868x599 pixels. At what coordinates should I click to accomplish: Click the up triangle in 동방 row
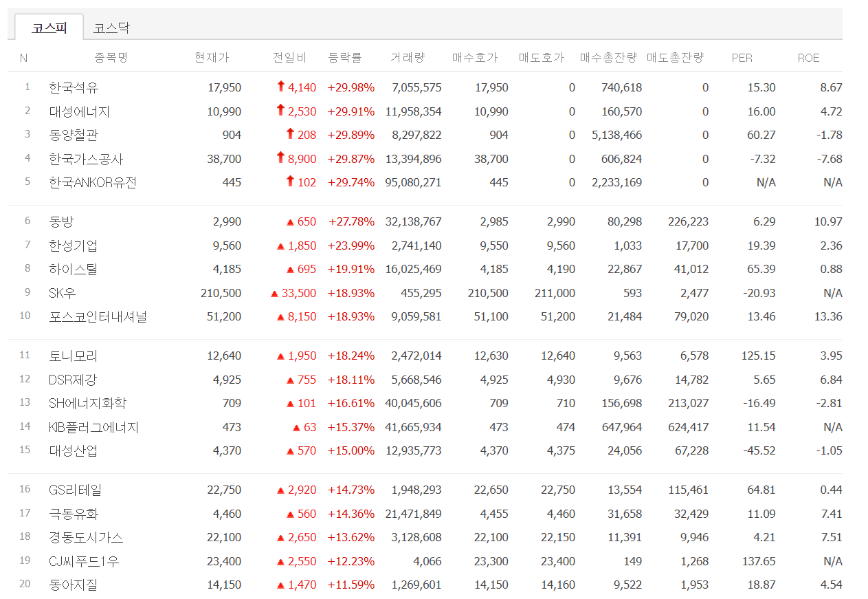(x=291, y=222)
